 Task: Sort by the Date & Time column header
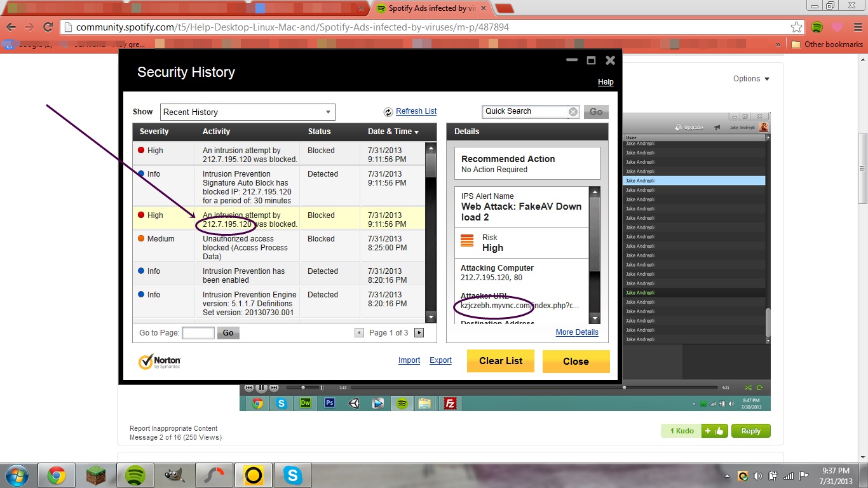(x=393, y=132)
